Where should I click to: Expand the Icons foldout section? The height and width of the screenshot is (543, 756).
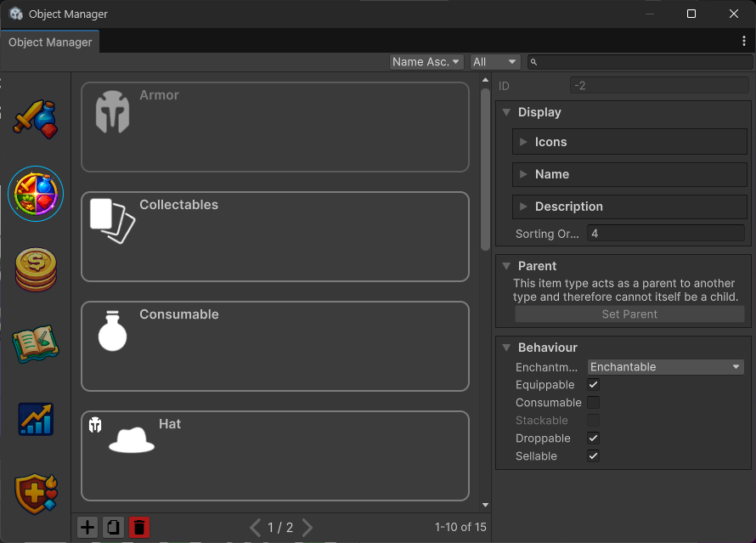point(524,142)
